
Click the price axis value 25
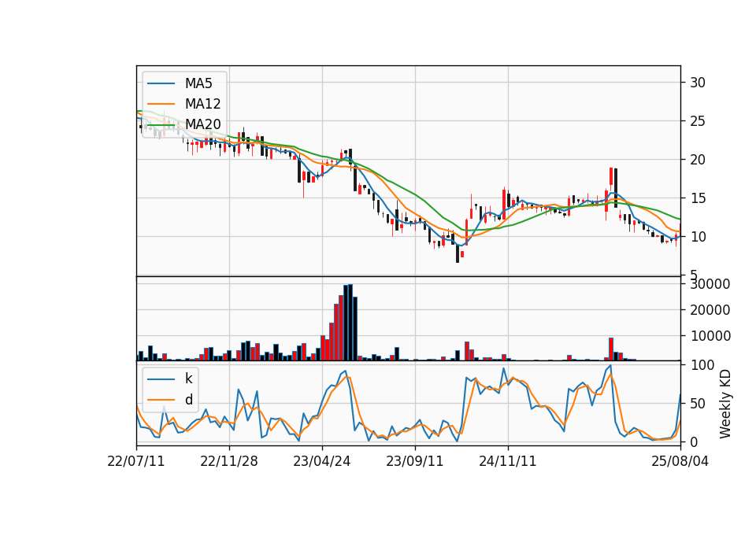698,121
